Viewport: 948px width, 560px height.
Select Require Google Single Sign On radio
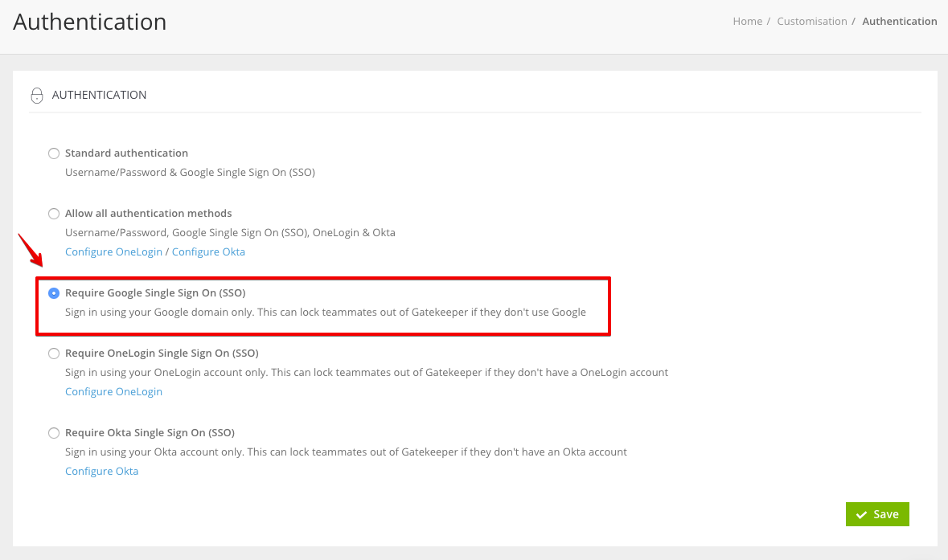pyautogui.click(x=54, y=293)
